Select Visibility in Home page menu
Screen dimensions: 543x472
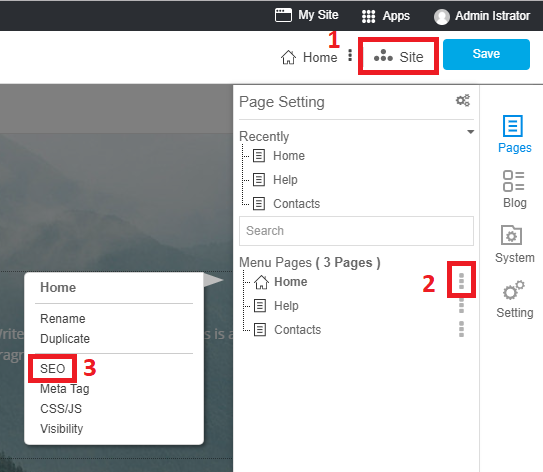click(62, 429)
